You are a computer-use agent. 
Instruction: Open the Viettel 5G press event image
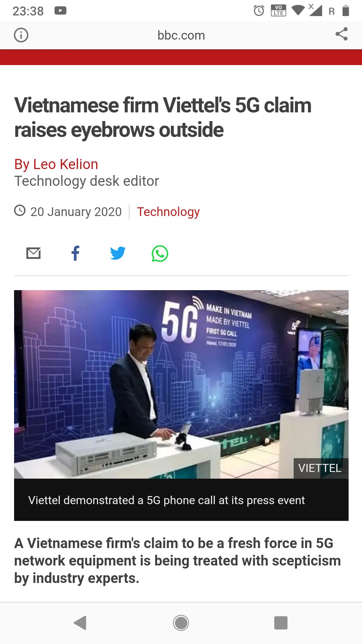pyautogui.click(x=181, y=384)
